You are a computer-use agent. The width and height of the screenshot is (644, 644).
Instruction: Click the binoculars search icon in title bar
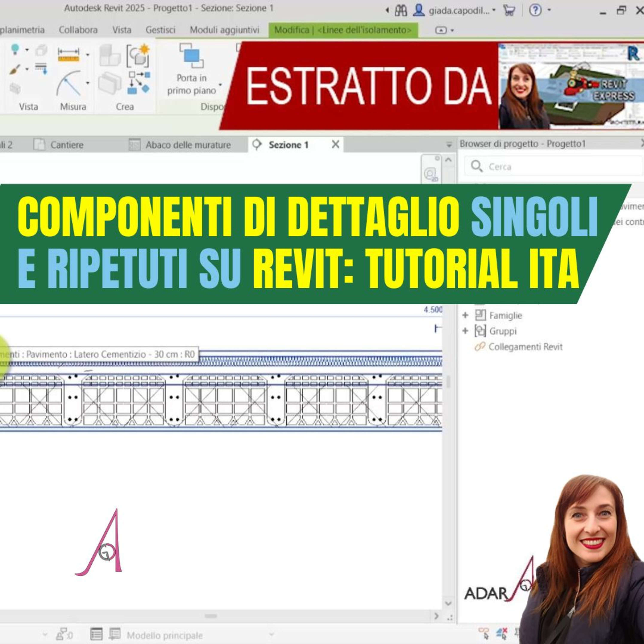[401, 11]
